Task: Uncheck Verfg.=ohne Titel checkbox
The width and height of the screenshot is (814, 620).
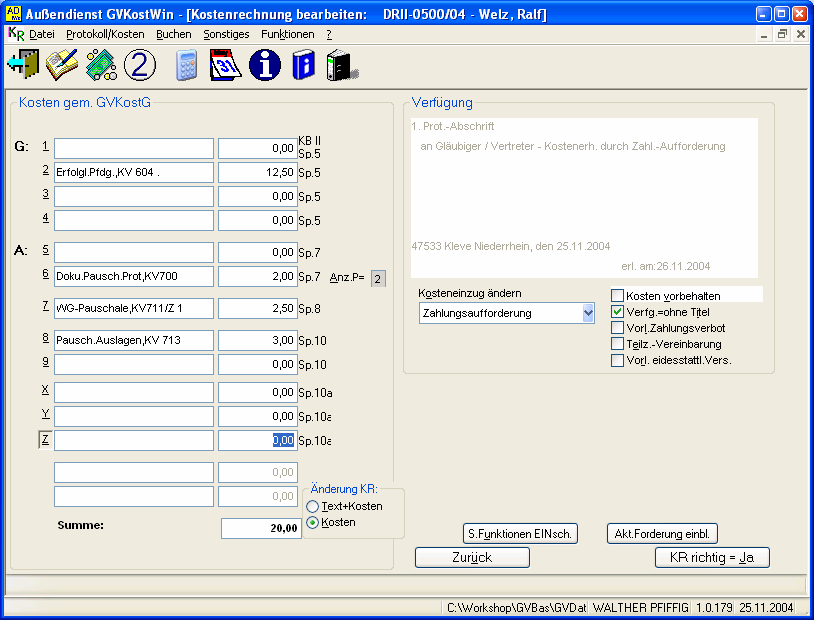Action: (617, 312)
